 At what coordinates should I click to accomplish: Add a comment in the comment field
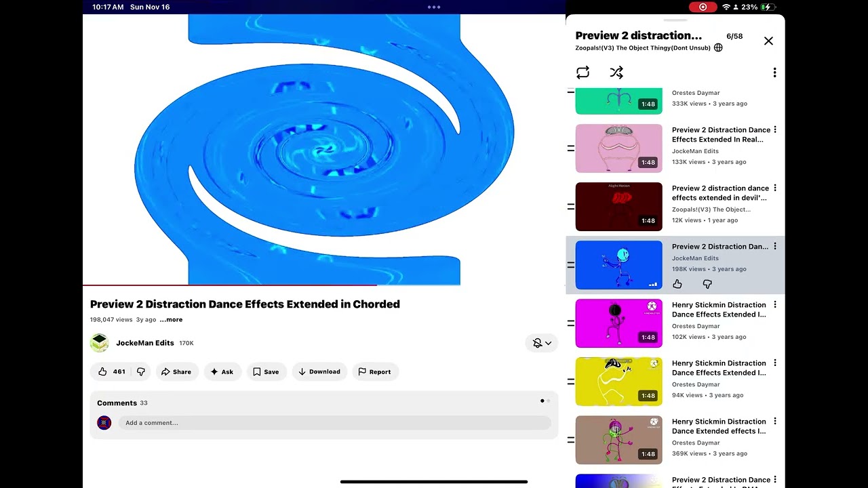pyautogui.click(x=334, y=423)
